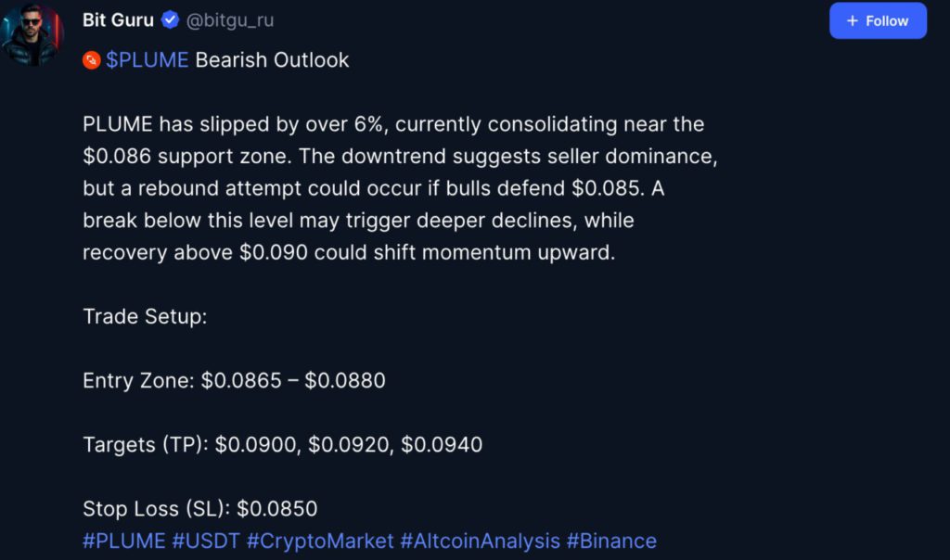Screen dimensions: 950x560
Task: Open the #Binance hashtag
Action: click(611, 541)
